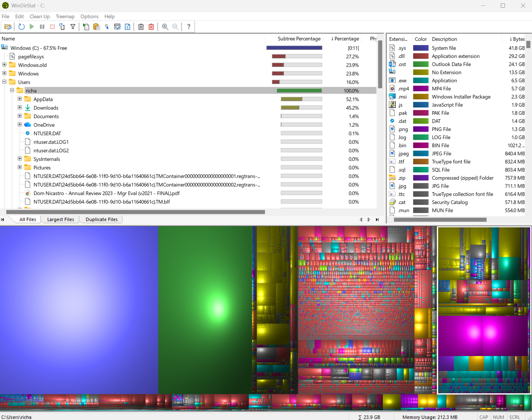532x420 pixels.
Task: Pause the current scan
Action: pyautogui.click(x=42, y=27)
